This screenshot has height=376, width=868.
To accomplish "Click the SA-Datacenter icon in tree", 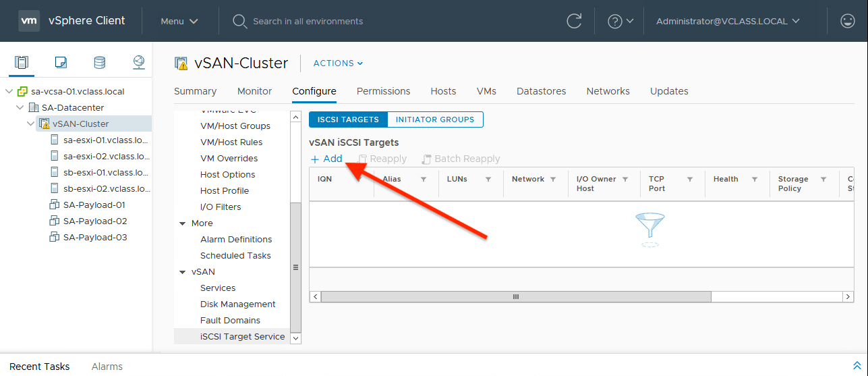I will 34,107.
